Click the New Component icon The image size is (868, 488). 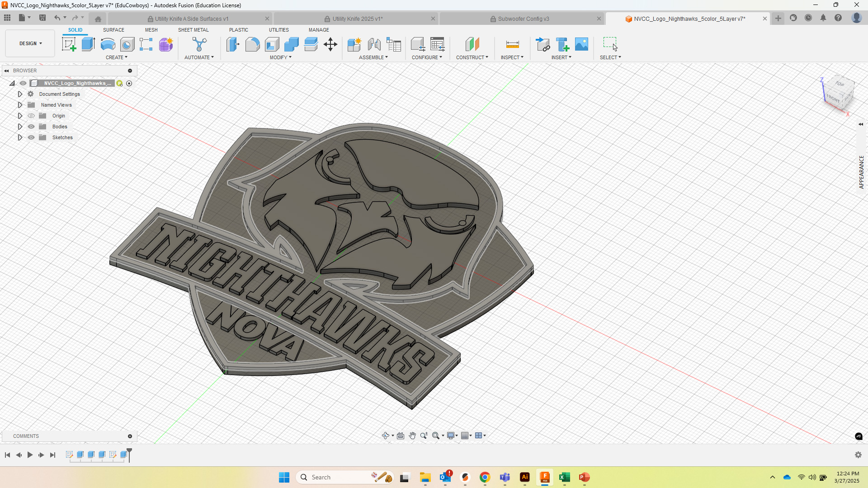[x=354, y=44]
